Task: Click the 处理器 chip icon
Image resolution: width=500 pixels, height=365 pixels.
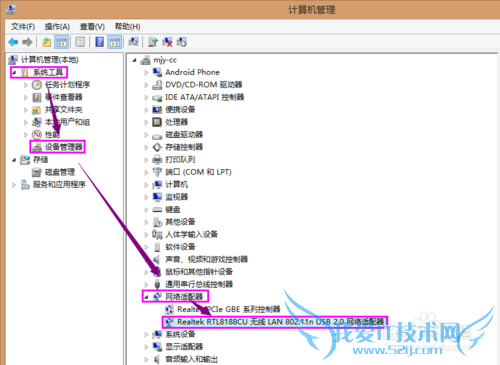Action: coord(157,122)
